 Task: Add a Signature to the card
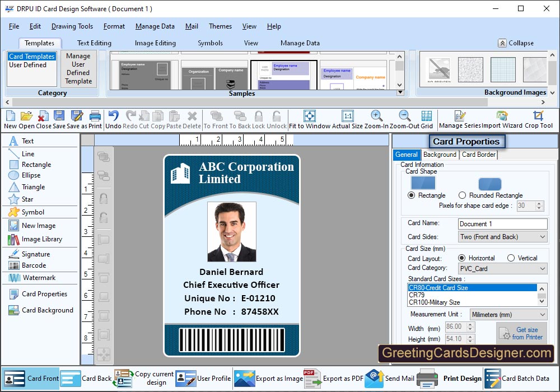[x=29, y=254]
